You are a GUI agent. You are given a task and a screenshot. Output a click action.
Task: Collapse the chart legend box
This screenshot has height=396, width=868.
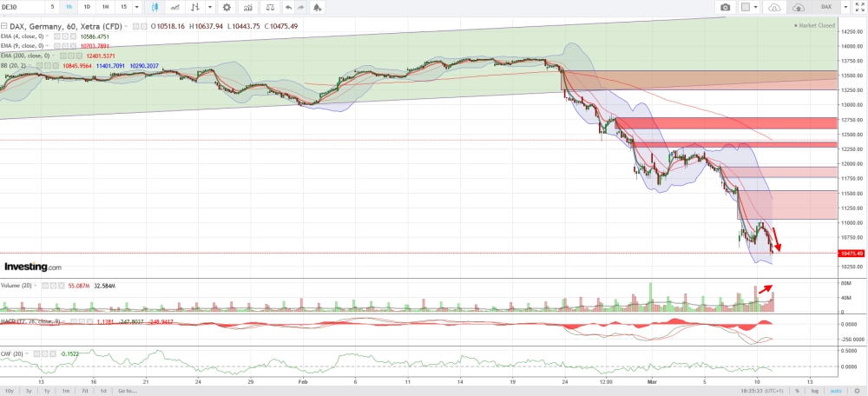(x=3, y=26)
